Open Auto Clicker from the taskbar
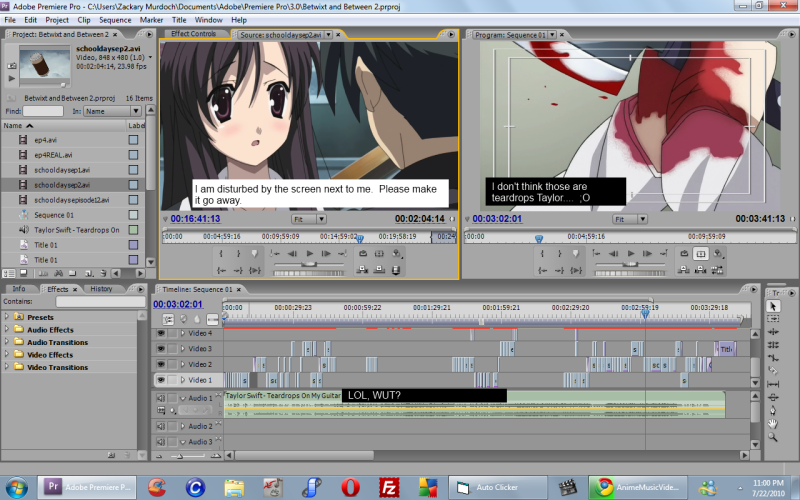 pyautogui.click(x=497, y=488)
